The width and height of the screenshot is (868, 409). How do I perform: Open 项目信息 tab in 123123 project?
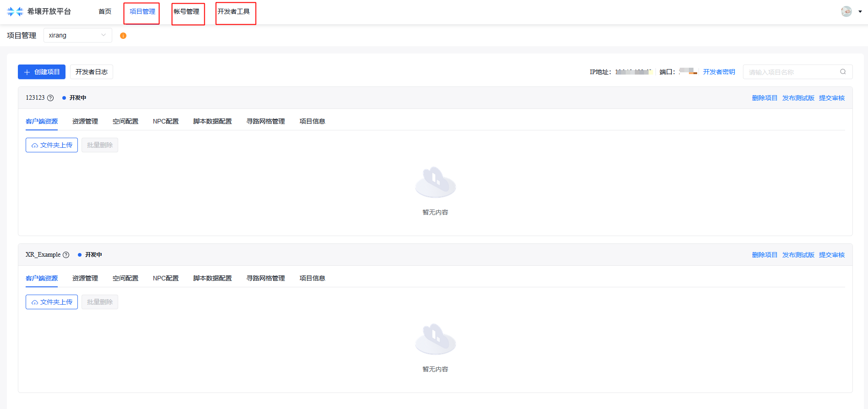point(312,121)
